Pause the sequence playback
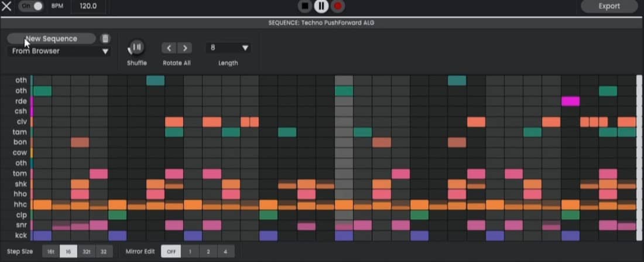Image resolution: width=644 pixels, height=262 pixels. 321,6
